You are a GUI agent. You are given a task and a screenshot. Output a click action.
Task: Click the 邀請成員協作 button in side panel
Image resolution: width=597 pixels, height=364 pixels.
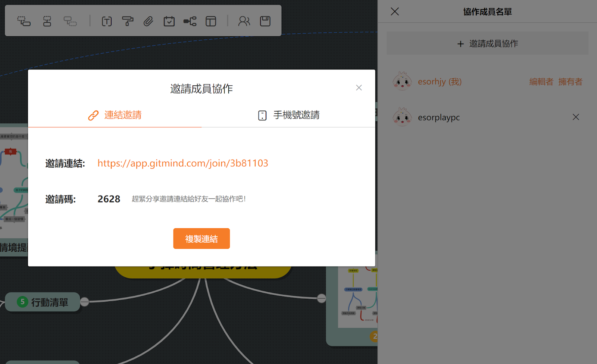coord(487,44)
